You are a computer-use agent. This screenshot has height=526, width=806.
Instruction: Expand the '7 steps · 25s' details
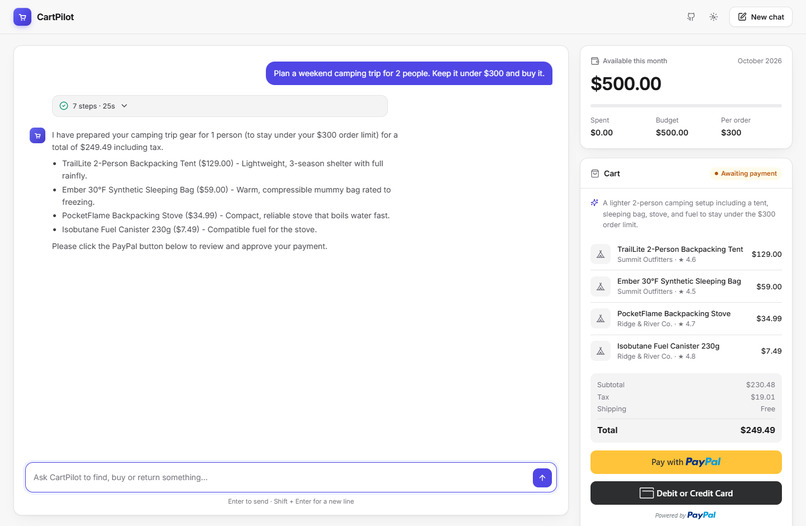(x=219, y=106)
